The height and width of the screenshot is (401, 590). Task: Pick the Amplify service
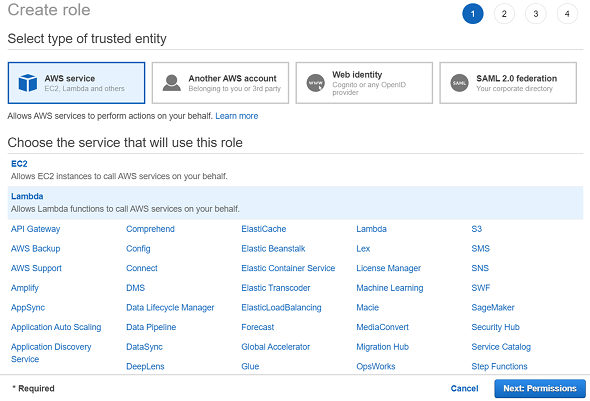coord(25,288)
